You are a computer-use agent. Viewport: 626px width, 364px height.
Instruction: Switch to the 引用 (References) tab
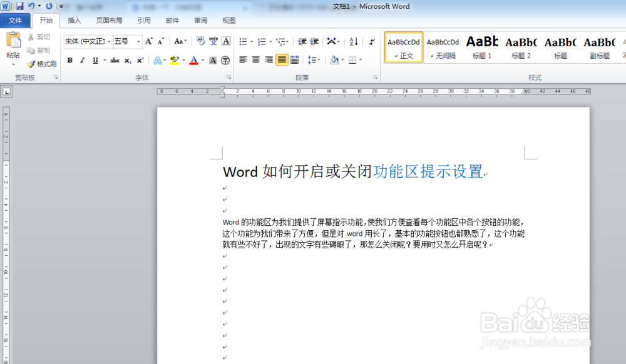point(144,21)
